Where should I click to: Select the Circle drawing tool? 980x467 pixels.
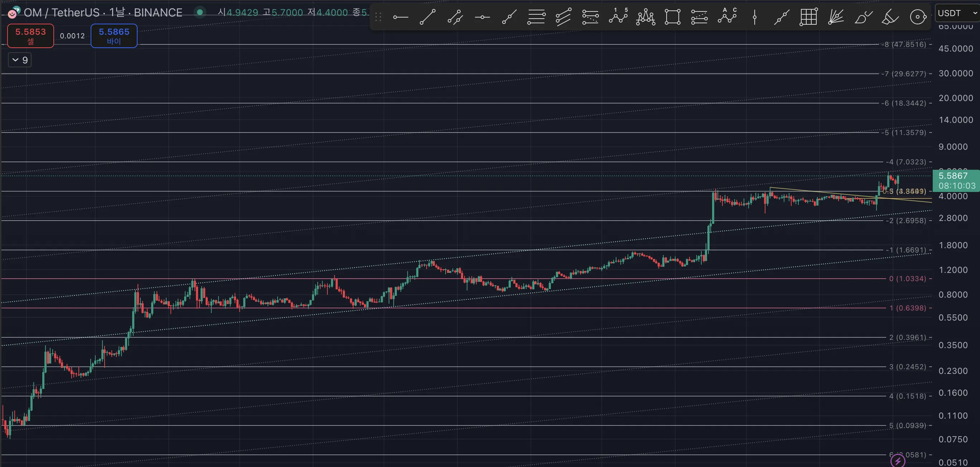point(918,17)
